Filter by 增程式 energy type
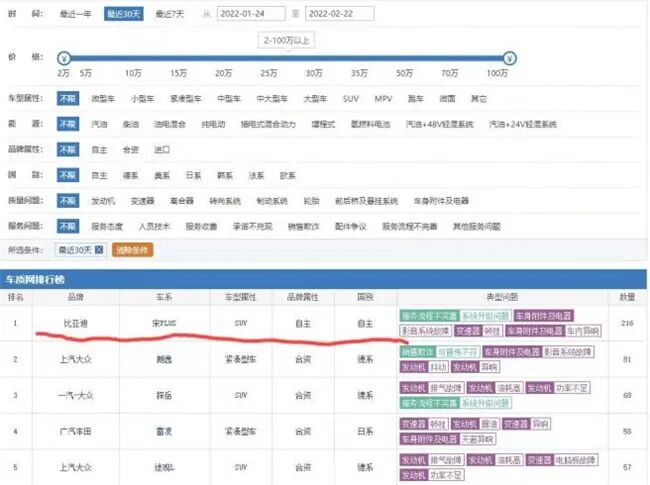650x485 pixels. tap(323, 124)
